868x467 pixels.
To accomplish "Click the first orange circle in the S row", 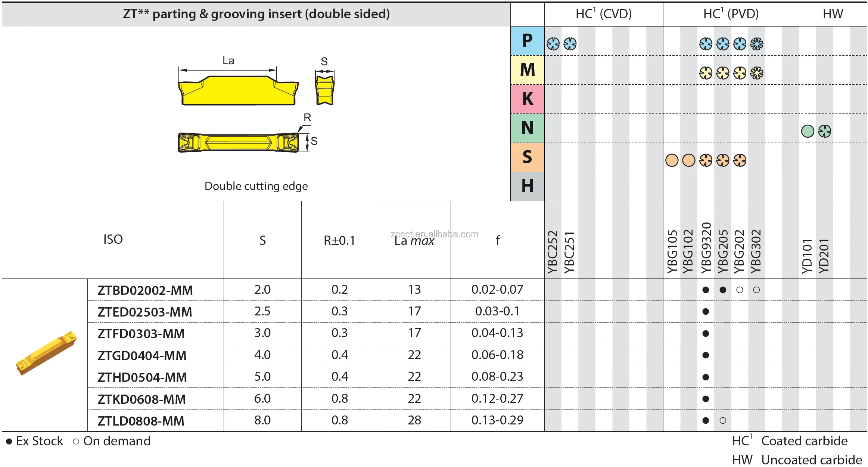I will pyautogui.click(x=672, y=160).
